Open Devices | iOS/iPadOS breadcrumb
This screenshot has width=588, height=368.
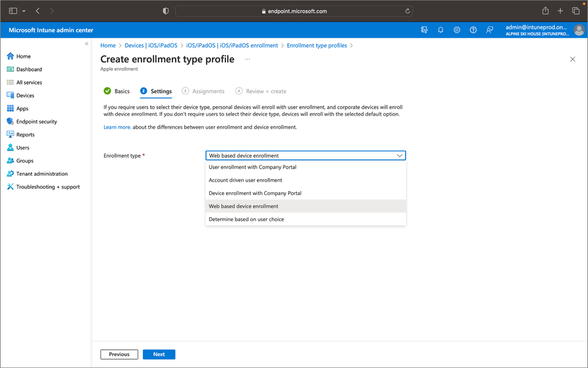(x=151, y=45)
